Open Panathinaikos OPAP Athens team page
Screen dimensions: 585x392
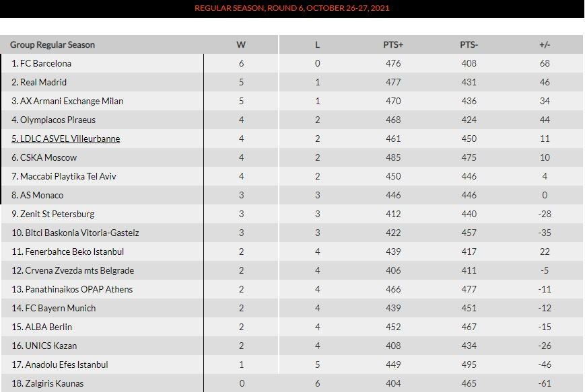click(x=72, y=289)
